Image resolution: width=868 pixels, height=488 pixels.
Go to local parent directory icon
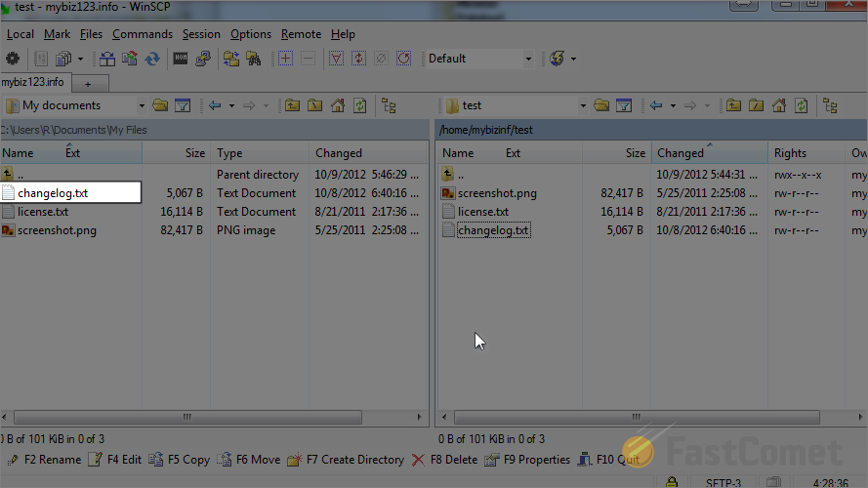tap(292, 105)
